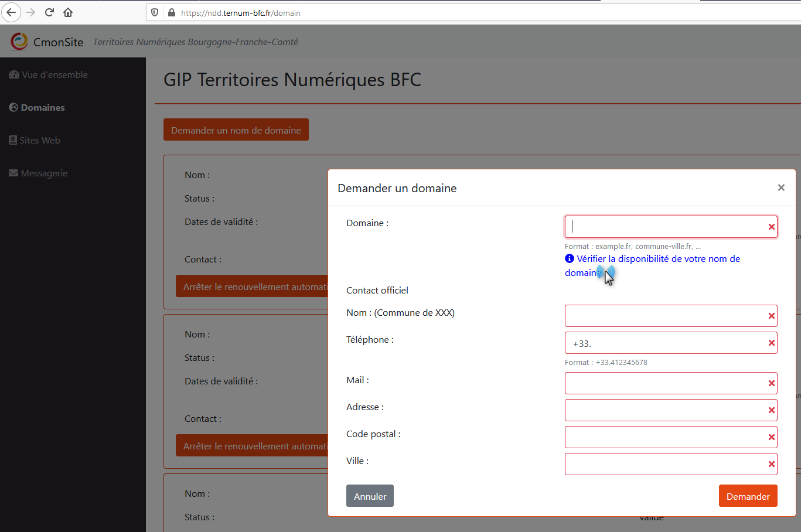Open Vérifier la disponibilité domain link
801x532 pixels.
(657, 259)
